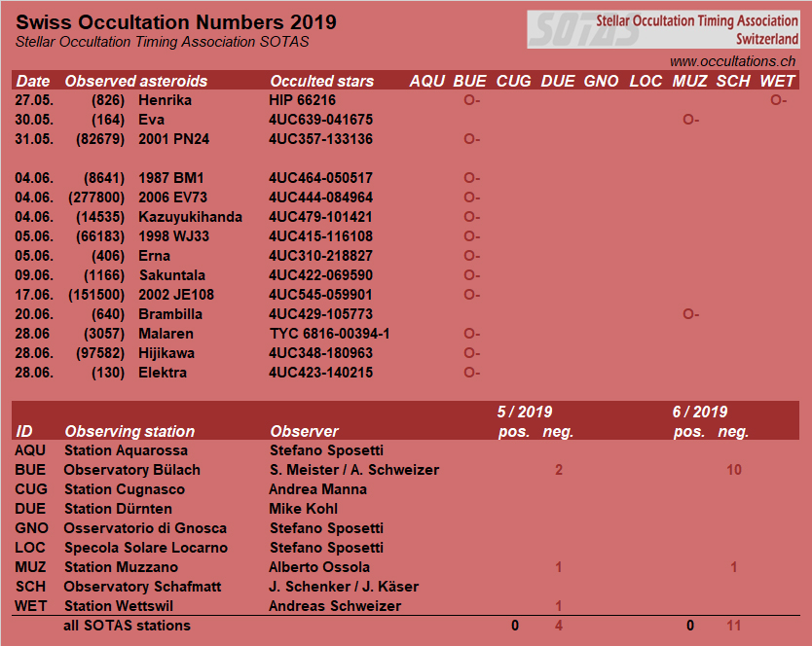Select the DUE column header

558,81
